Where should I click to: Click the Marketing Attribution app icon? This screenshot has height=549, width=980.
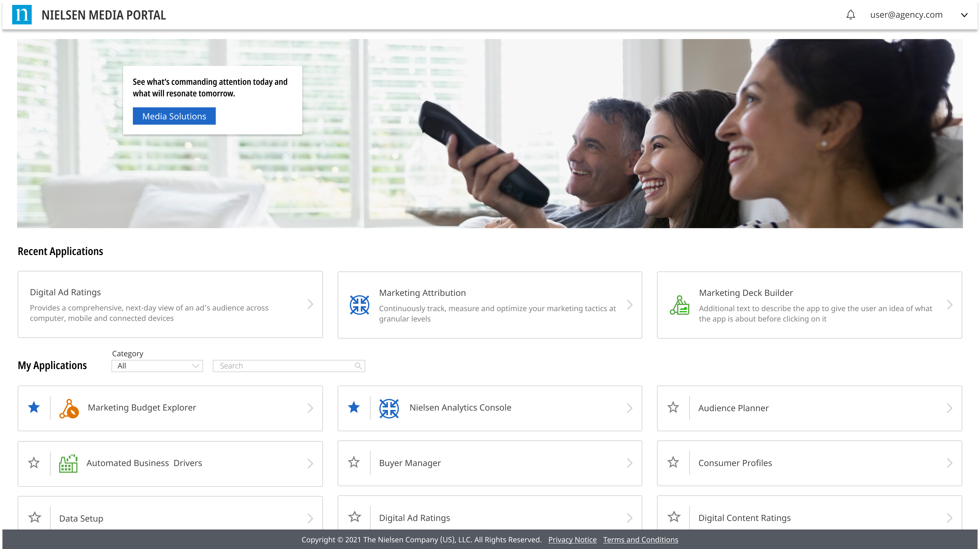point(359,305)
